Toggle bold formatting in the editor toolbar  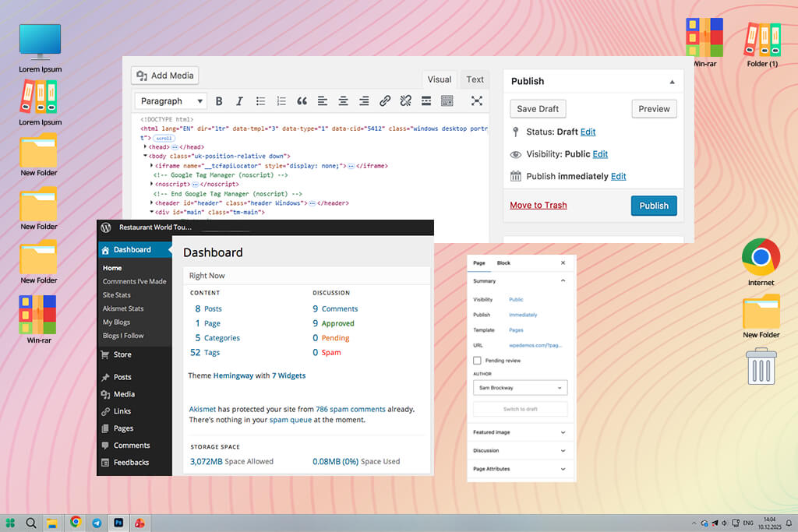(219, 101)
